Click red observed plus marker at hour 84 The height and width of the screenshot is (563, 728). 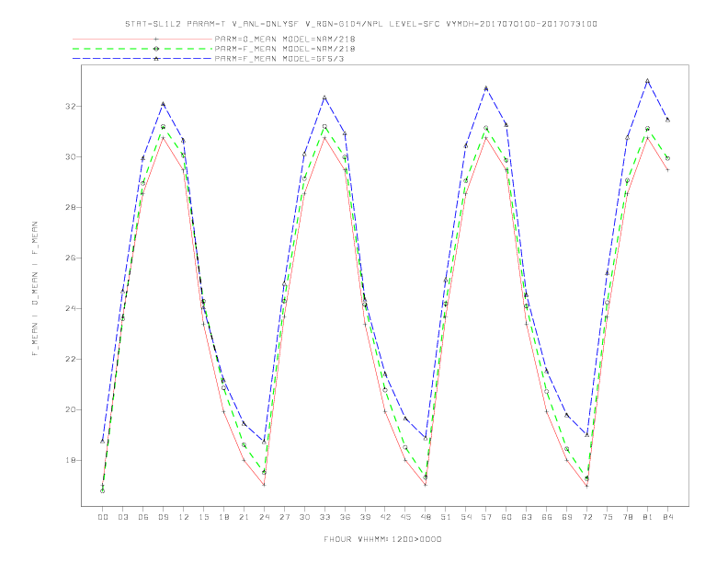point(667,170)
